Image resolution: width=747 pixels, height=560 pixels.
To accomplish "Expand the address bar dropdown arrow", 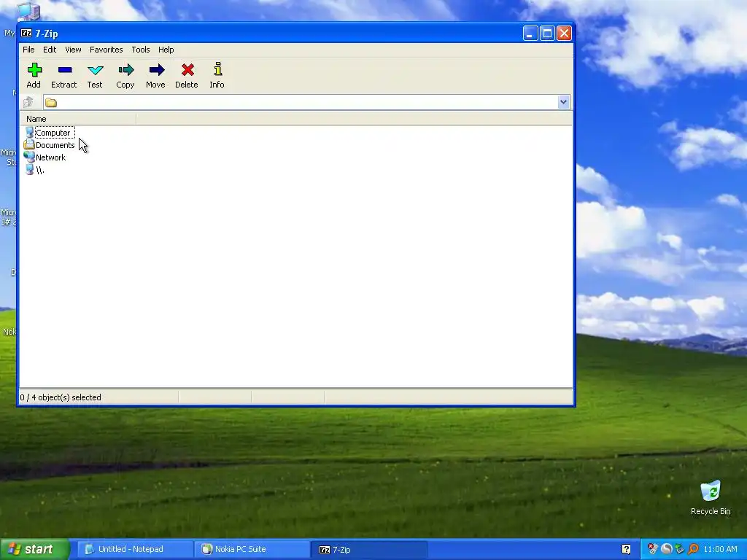I will [564, 102].
